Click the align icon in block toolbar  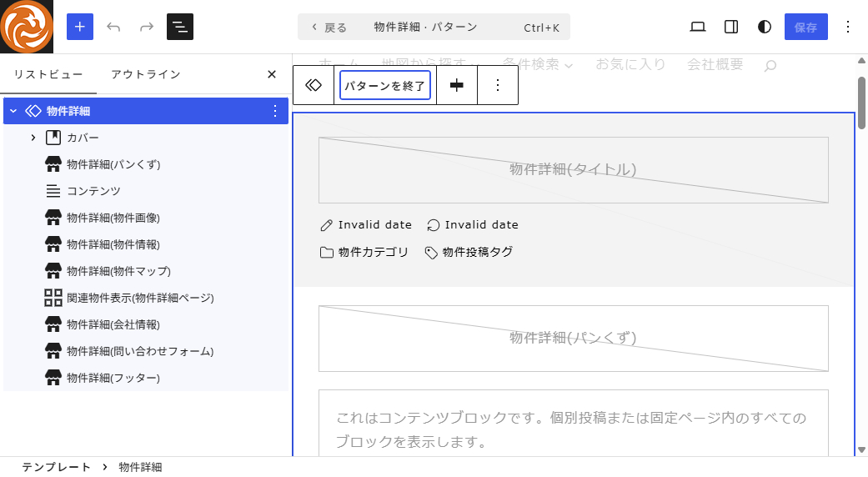457,85
